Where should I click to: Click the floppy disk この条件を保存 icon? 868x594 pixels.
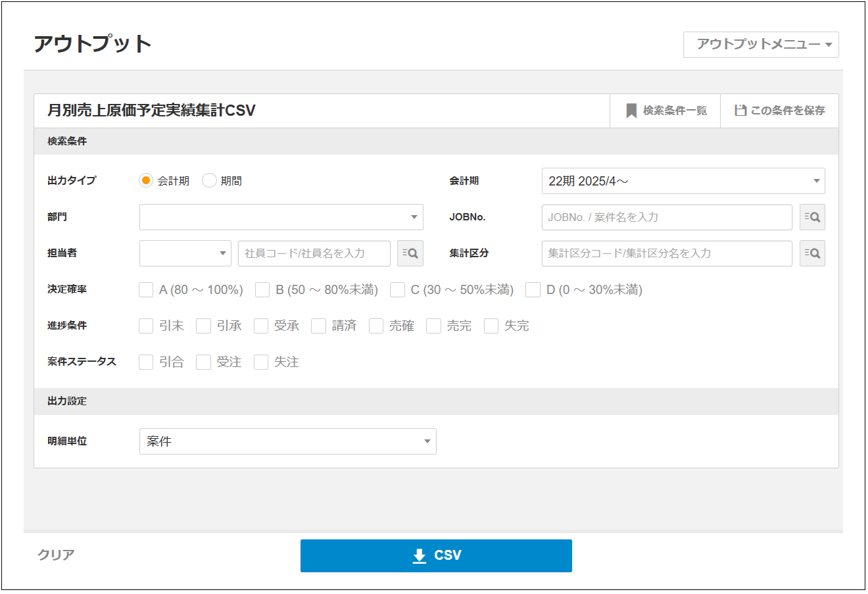pos(740,111)
